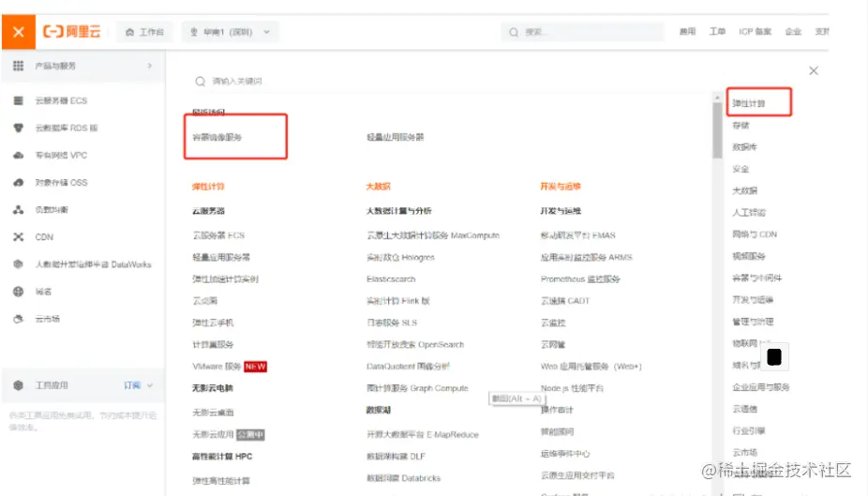Expand 产品与服务 with the chevron arrow

pyautogui.click(x=149, y=66)
